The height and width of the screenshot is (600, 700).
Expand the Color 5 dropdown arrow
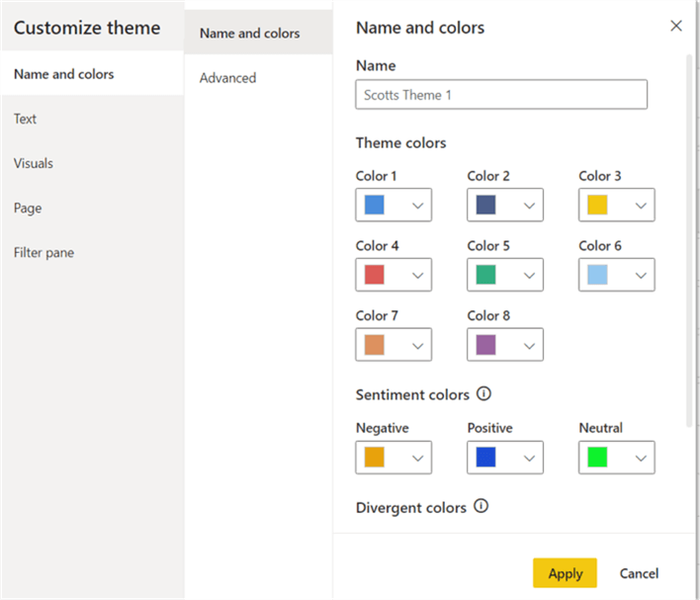pos(529,275)
